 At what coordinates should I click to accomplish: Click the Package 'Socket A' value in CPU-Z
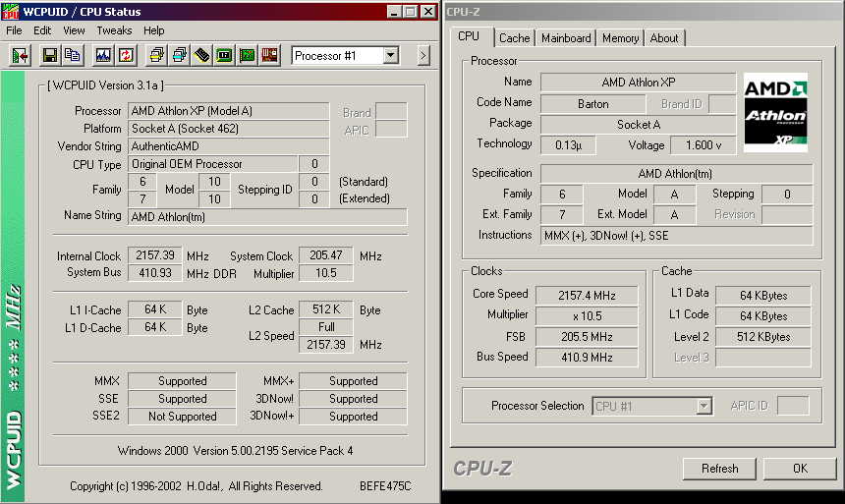click(638, 125)
